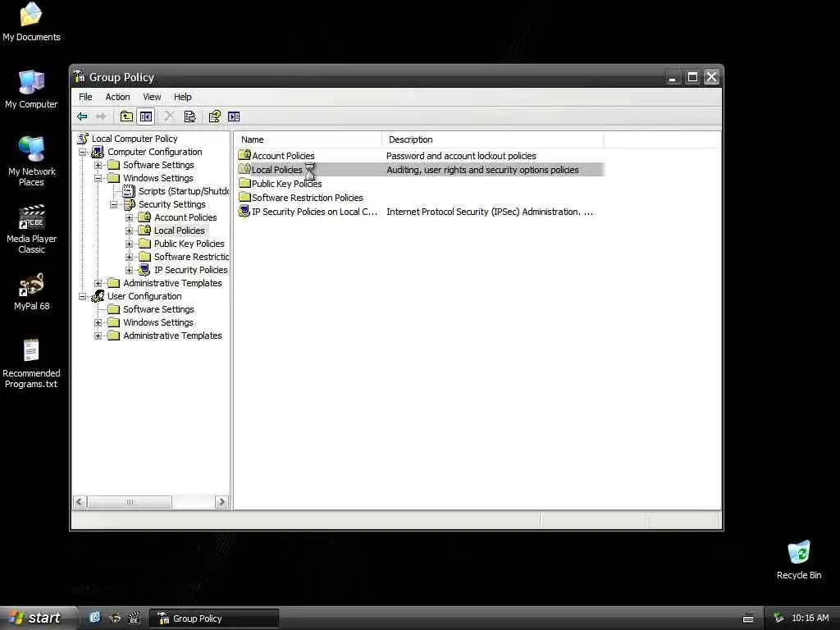
Task: Click the tree pane's left scroll arrow
Action: tap(80, 502)
